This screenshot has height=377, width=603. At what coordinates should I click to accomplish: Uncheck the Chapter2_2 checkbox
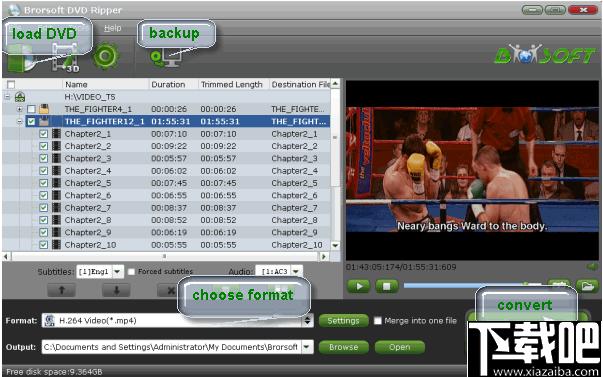pos(43,146)
